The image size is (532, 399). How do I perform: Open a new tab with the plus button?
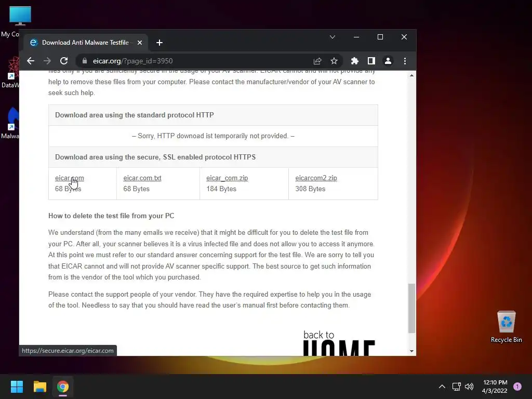coord(159,43)
